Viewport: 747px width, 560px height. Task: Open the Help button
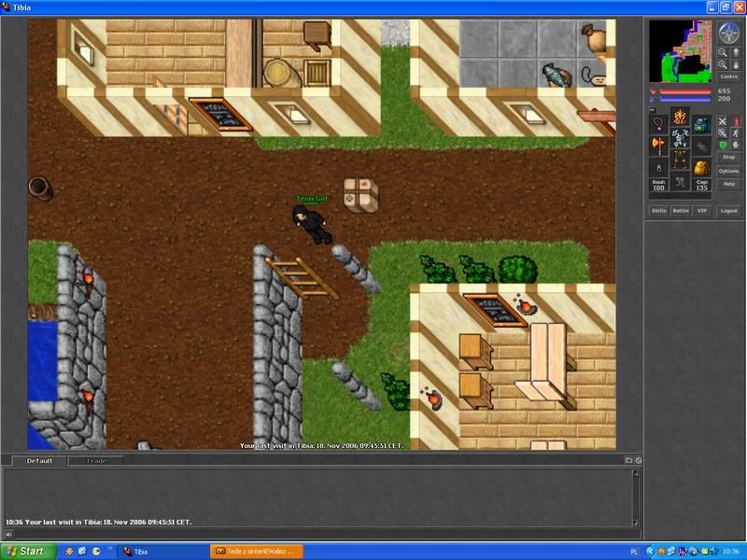(729, 184)
